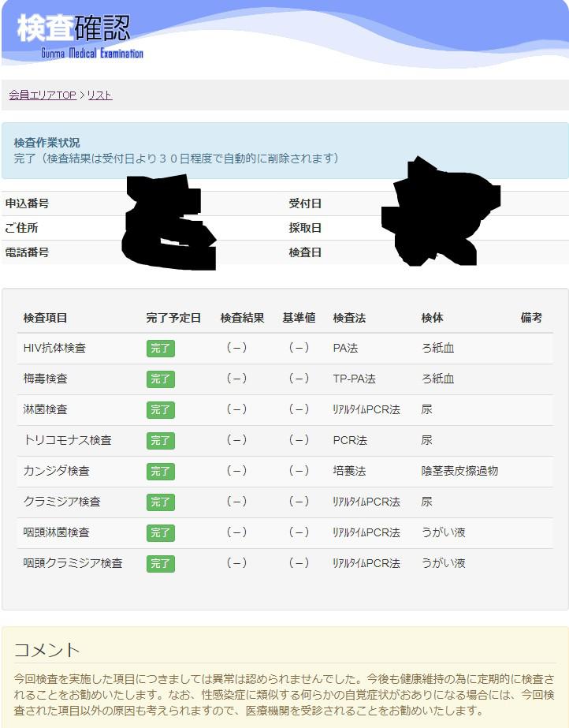Click the 培養法 method cell

click(349, 470)
